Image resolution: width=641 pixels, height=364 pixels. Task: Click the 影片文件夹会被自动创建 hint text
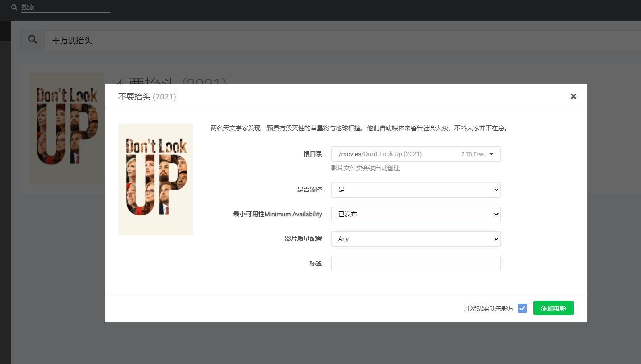click(366, 169)
